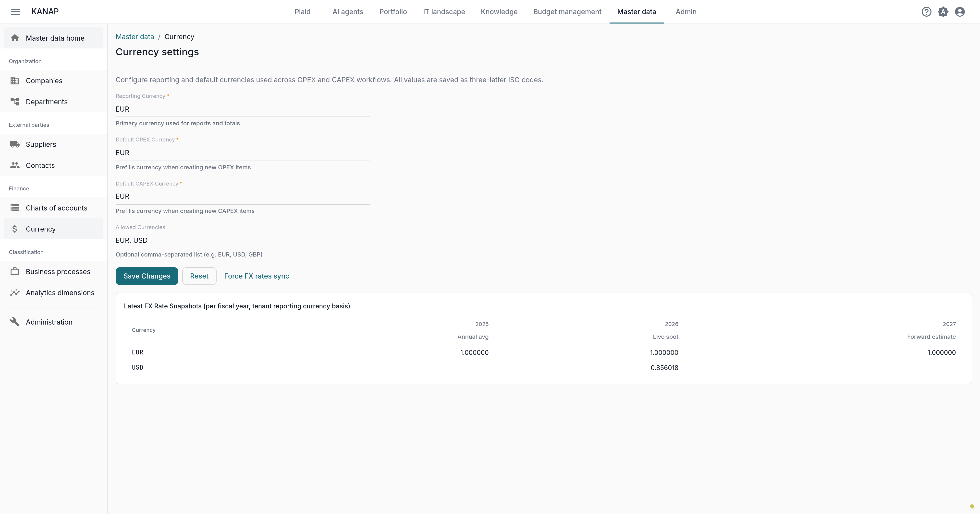This screenshot has width=980, height=514.
Task: Edit the Allowed Currencies field
Action: pos(243,240)
